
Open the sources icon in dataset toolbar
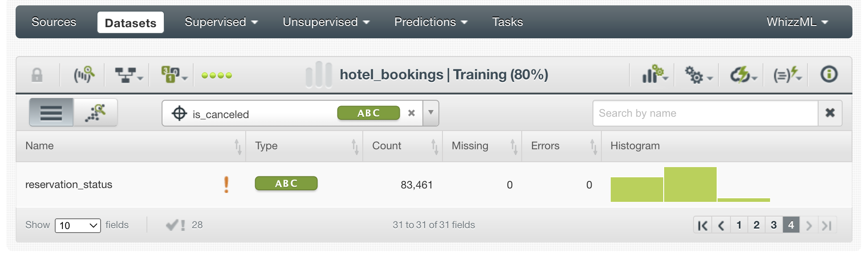tap(84, 75)
